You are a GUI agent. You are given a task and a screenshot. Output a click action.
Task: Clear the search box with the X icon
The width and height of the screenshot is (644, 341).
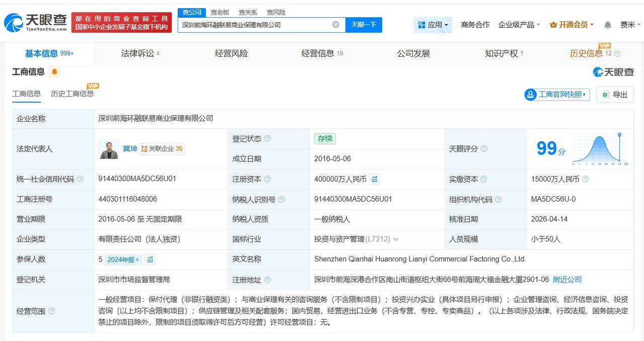click(336, 25)
